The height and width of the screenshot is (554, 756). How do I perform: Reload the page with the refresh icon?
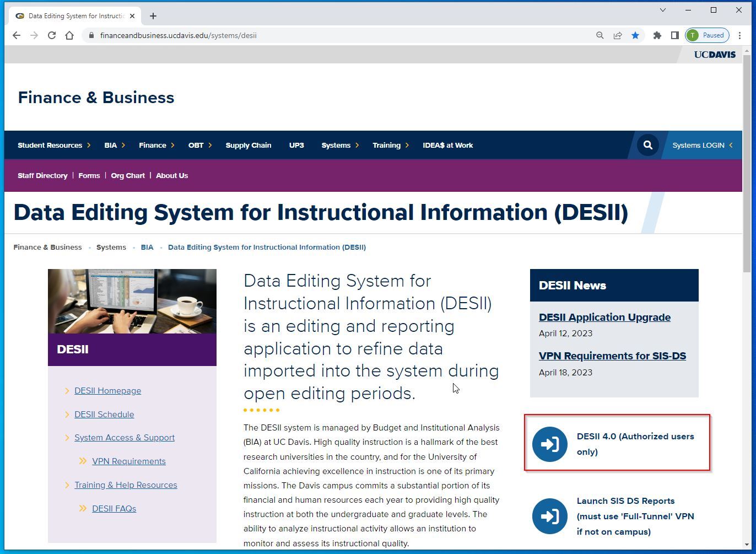(51, 35)
